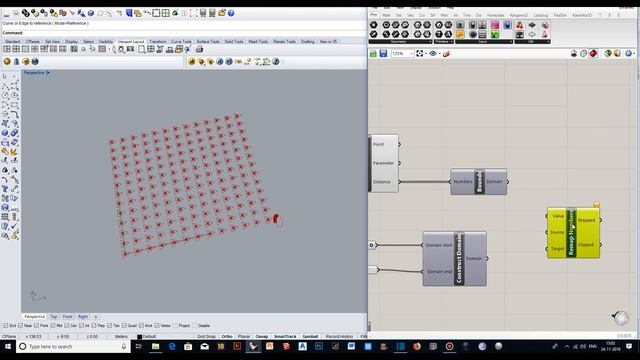The height and width of the screenshot is (360, 640).
Task: Toggle the Near object snap checkbox
Action: click(21, 326)
